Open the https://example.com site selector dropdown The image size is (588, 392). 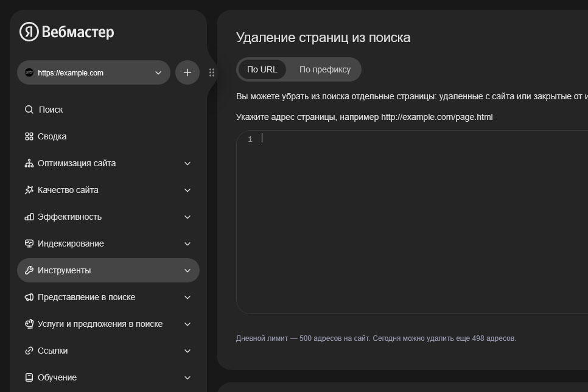94,72
